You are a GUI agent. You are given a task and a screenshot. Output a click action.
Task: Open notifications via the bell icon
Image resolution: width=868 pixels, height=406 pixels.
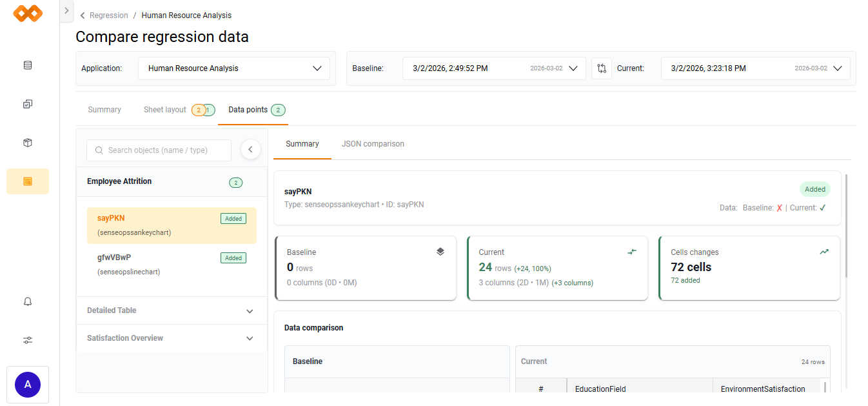click(x=27, y=301)
